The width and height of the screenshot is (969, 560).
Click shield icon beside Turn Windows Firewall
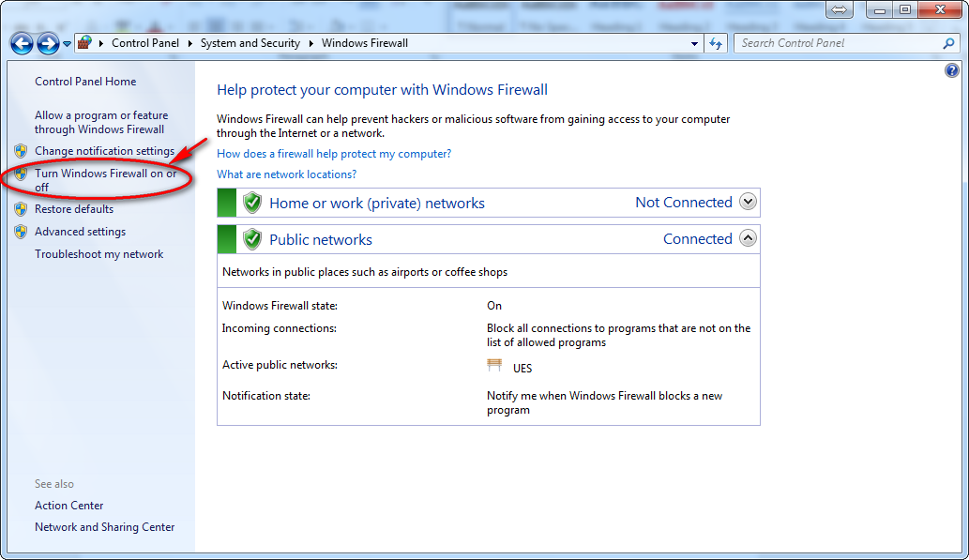pos(21,174)
